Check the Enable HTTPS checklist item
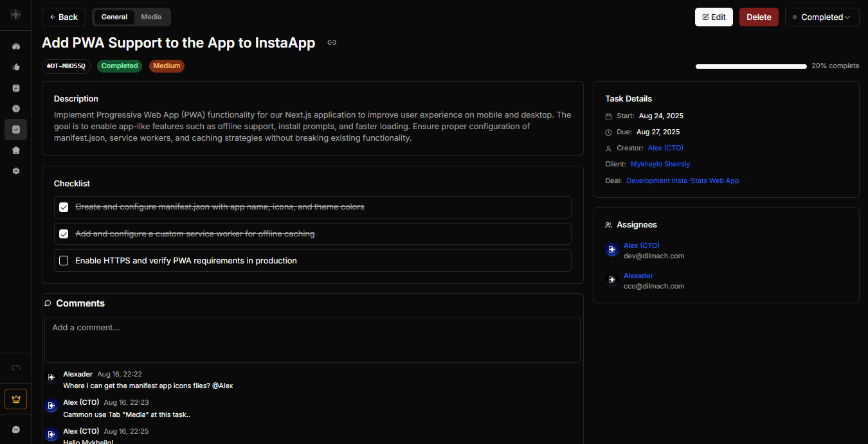Screen dimensions: 868x444 (64, 261)
